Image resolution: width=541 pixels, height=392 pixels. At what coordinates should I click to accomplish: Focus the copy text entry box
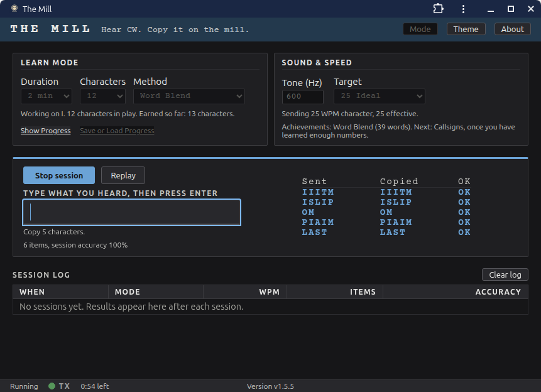132,212
